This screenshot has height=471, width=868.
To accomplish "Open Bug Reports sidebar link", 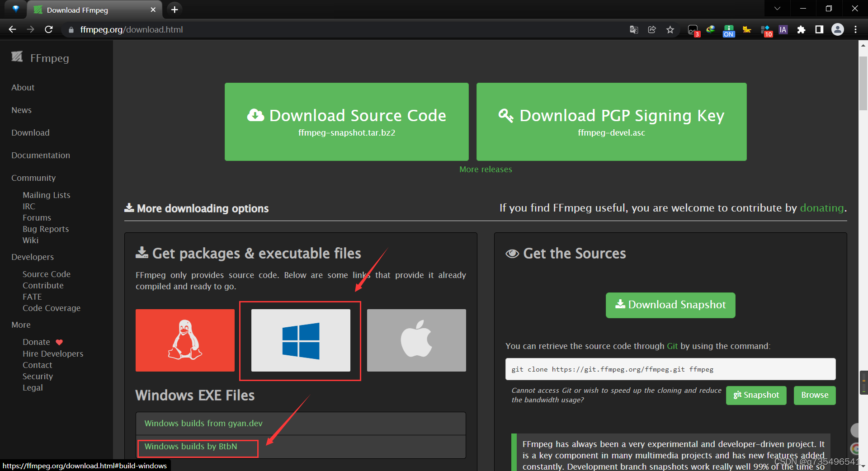I will point(46,229).
